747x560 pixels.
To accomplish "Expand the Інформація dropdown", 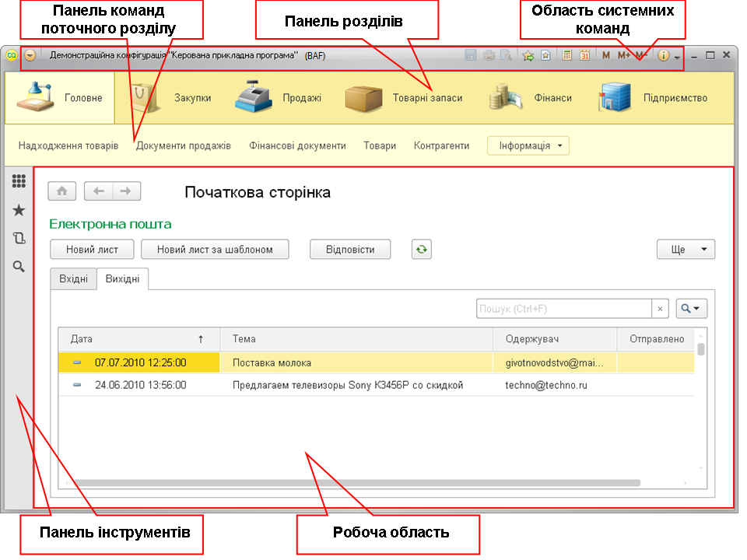I will coord(528,145).
